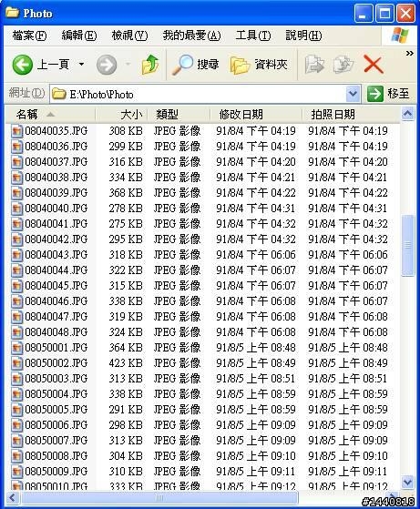The image size is (420, 509).
Task: Toggle the 資料夾 folders pane
Action: (259, 65)
